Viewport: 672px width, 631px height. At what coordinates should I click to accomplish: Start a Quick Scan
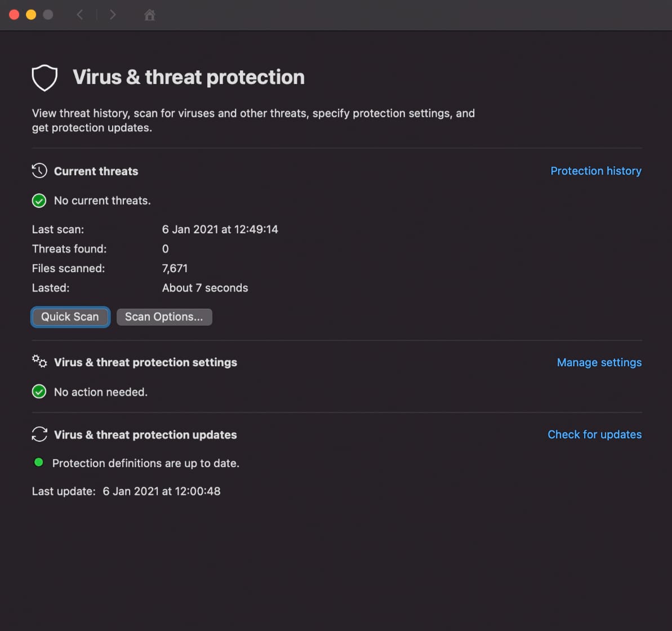[x=70, y=317]
